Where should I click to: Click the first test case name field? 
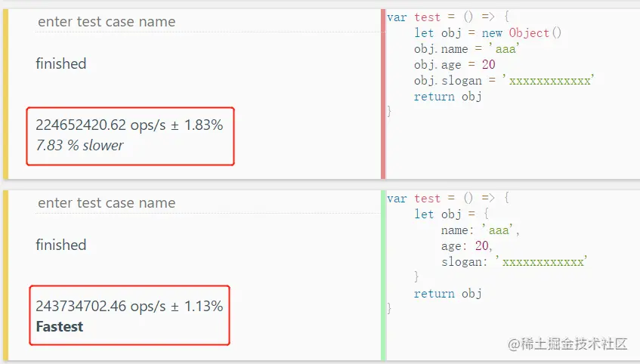click(x=208, y=21)
